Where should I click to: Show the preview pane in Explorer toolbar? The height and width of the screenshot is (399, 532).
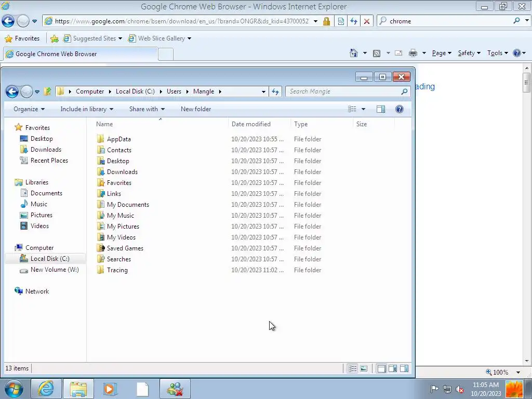click(x=381, y=109)
